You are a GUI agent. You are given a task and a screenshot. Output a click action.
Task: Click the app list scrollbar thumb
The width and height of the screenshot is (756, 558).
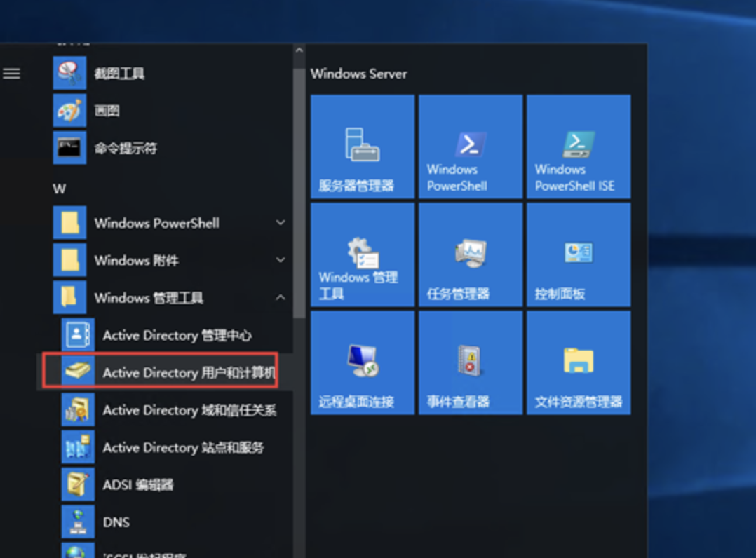point(299,193)
